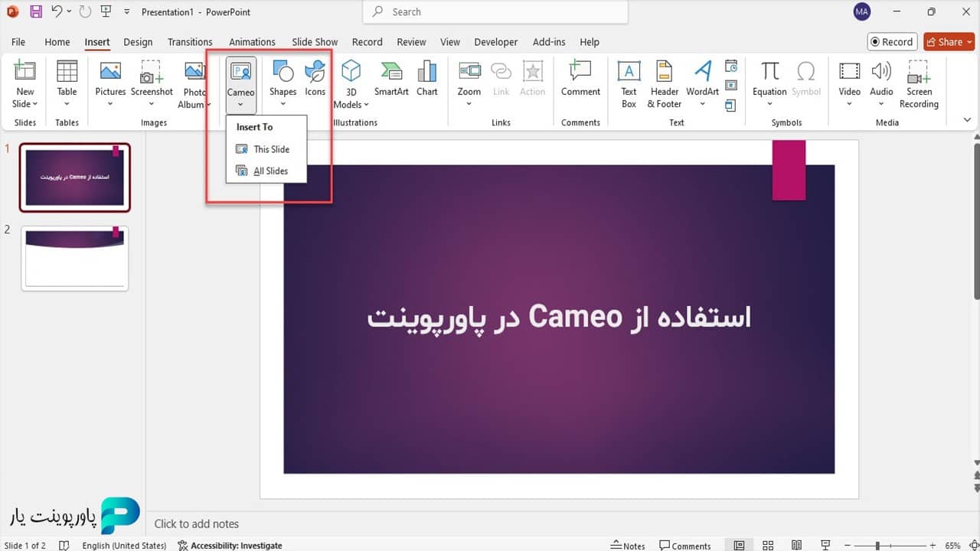The height and width of the screenshot is (551, 980).
Task: Insert a New Slide
Action: point(25,84)
